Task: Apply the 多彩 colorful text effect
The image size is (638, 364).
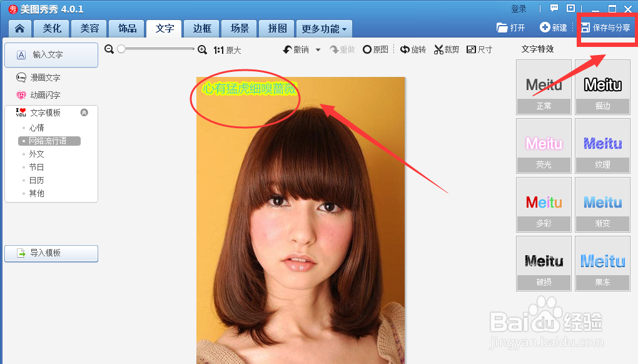Action: [x=544, y=205]
